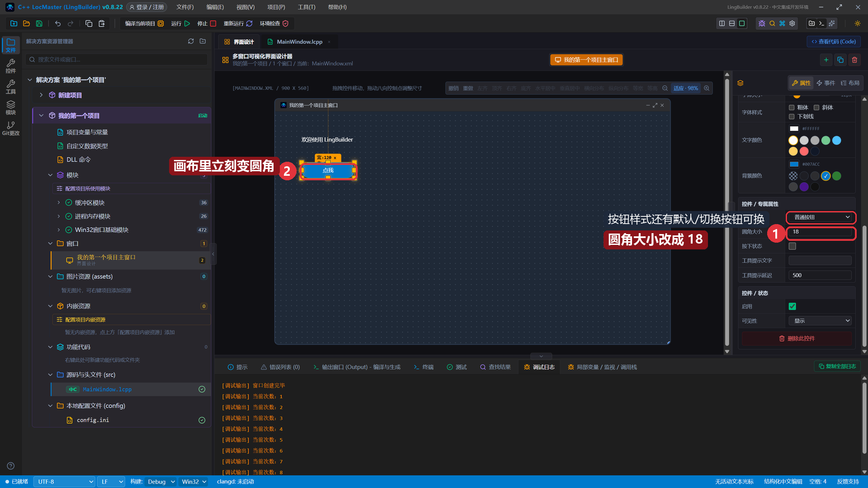
Task: Click the green plus add window icon
Action: point(826,60)
